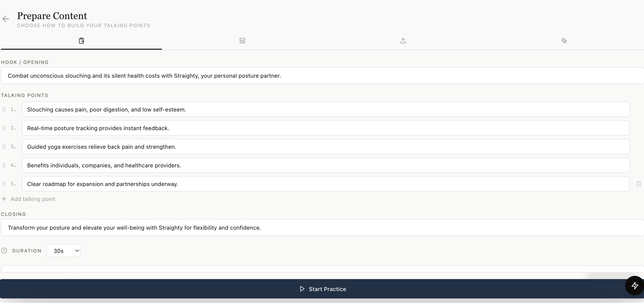
Task: Click the play icon in Start Practice
Action: coord(302,289)
